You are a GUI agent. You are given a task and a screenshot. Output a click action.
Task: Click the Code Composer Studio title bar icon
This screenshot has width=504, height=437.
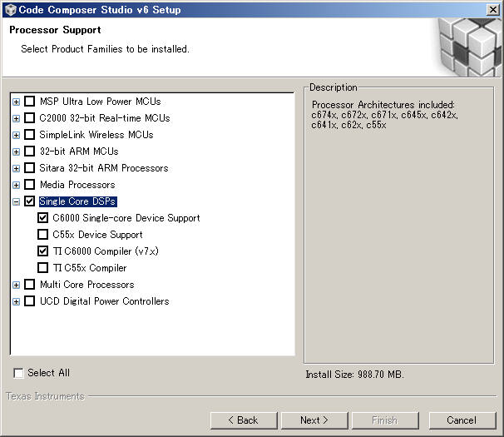11,10
